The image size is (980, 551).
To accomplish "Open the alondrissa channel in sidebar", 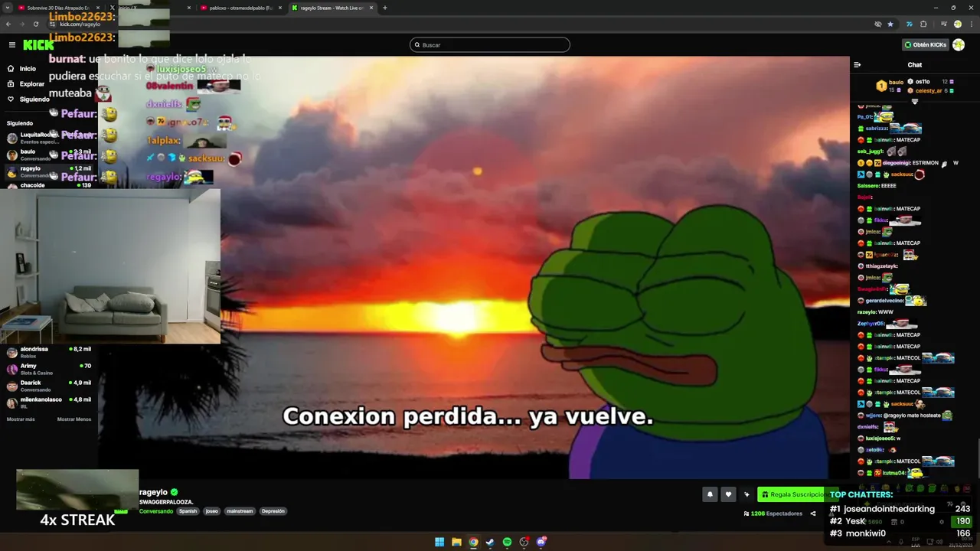I will 49,352.
